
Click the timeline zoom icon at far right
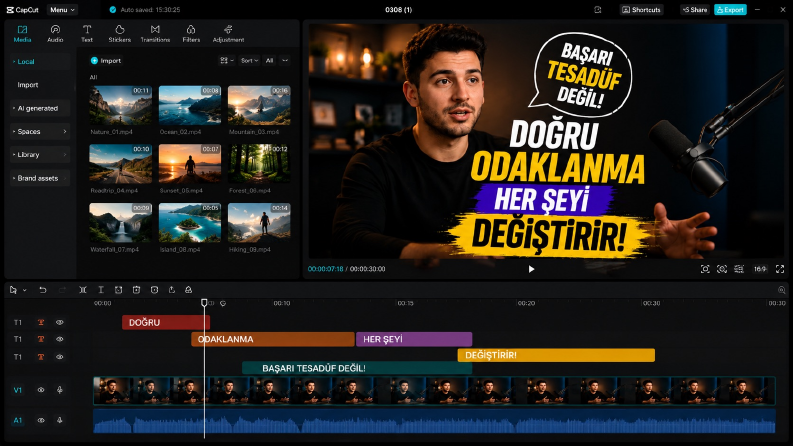click(781, 290)
